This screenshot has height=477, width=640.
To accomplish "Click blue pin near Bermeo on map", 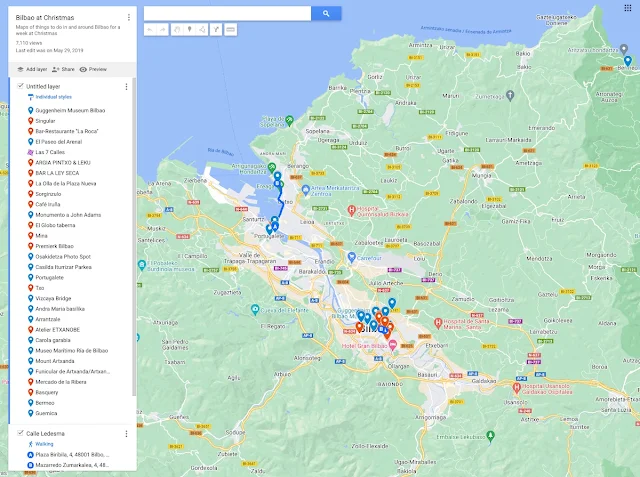I will (628, 62).
